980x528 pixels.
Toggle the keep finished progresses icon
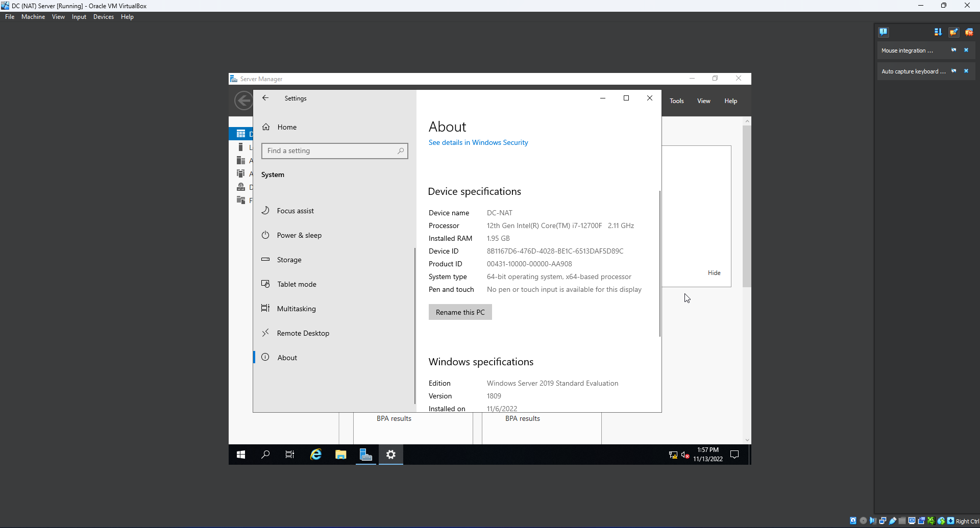click(953, 32)
